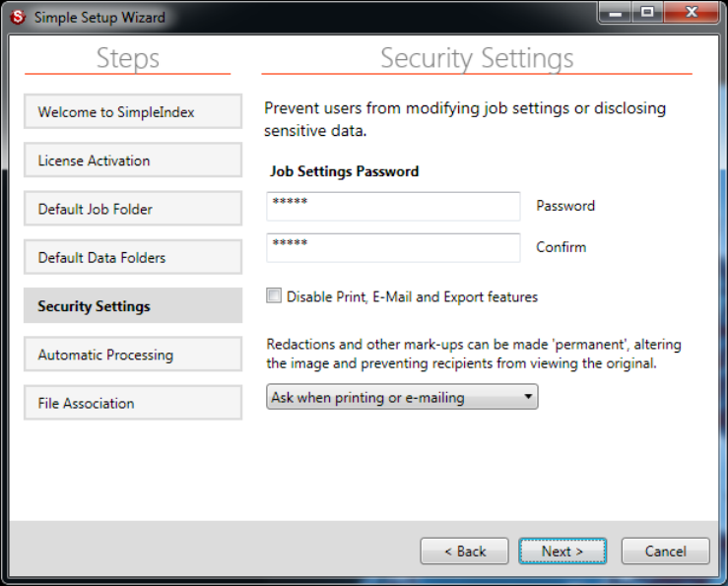Enable Disable Print, E-Mail and Export checkbox
The image size is (728, 586).
(x=274, y=295)
